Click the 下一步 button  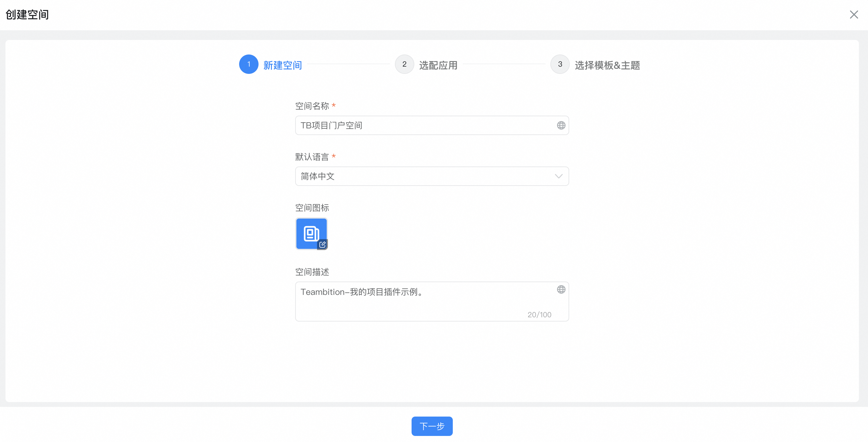(x=432, y=426)
